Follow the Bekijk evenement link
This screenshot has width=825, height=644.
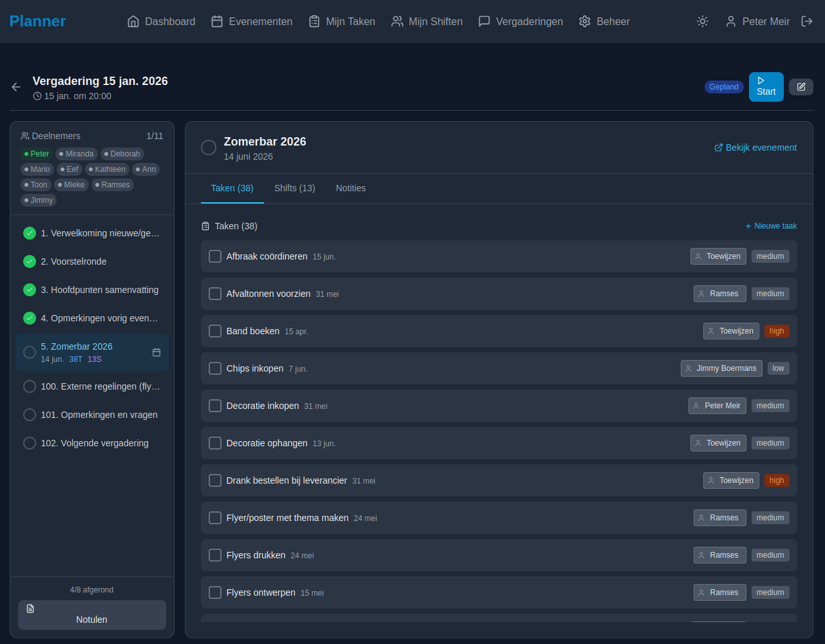coord(755,147)
